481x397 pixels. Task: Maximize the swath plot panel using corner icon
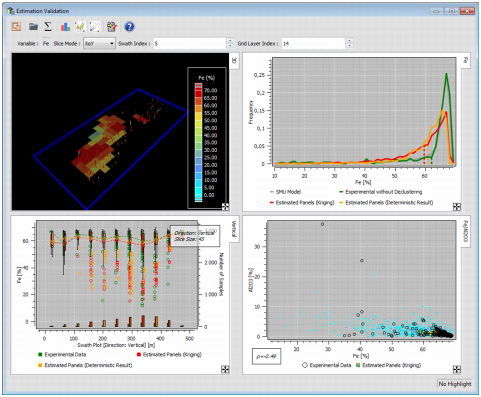click(x=225, y=369)
